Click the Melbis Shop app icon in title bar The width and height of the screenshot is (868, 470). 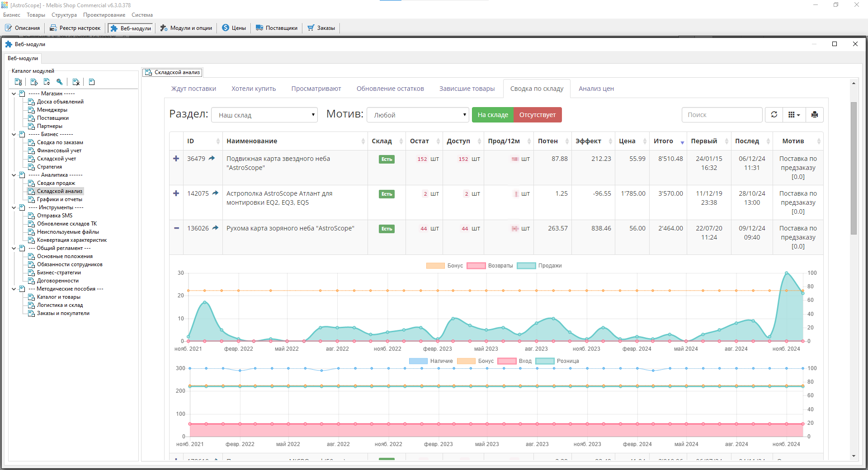(5, 5)
